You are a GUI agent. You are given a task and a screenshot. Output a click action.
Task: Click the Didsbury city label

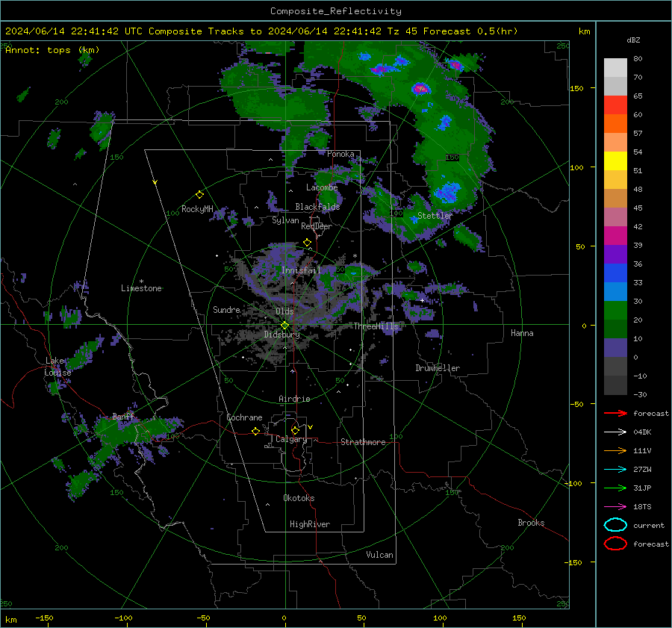point(282,335)
